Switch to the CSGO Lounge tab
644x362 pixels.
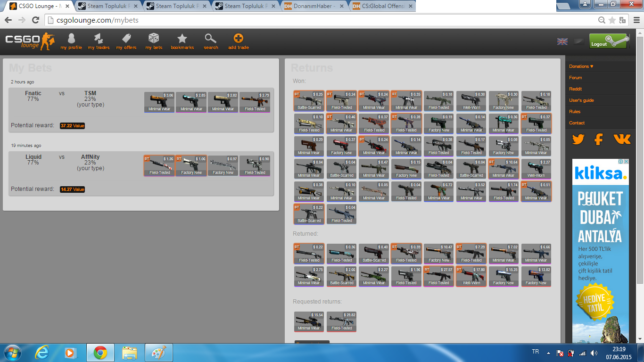(x=40, y=6)
